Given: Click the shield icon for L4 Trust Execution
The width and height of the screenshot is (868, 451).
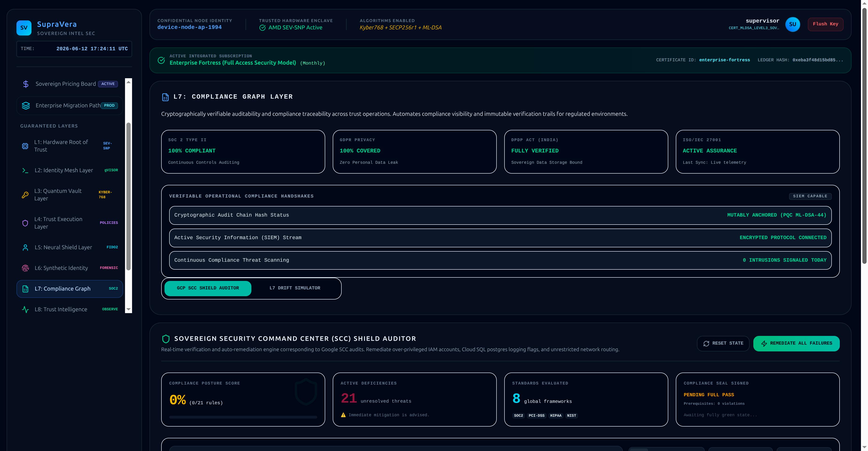Looking at the screenshot, I should tap(25, 223).
